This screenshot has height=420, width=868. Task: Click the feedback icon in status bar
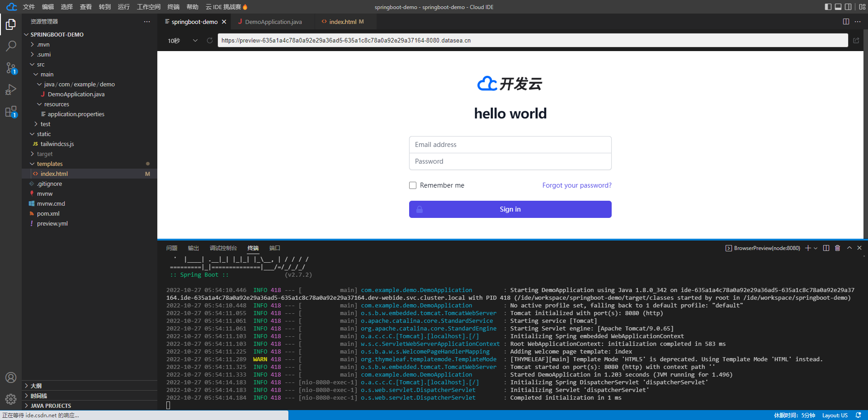pos(858,415)
